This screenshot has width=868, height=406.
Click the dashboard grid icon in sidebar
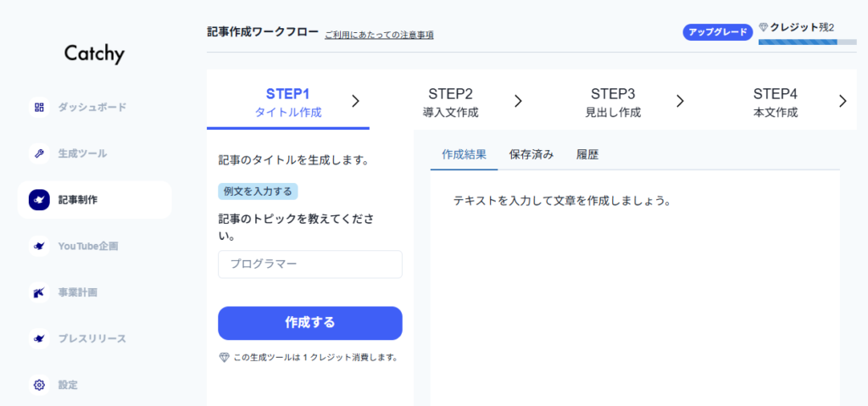[39, 108]
